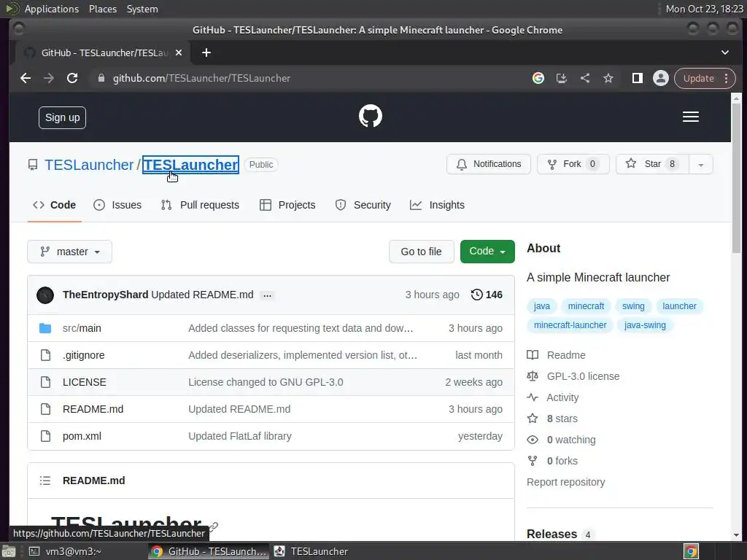Click the README.md table of contents icon
747x560 pixels.
[x=45, y=481]
